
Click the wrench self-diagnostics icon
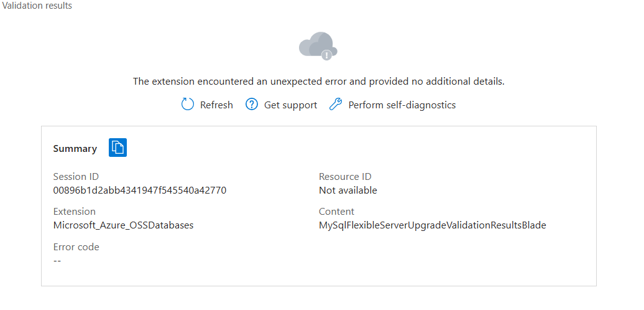click(x=336, y=105)
